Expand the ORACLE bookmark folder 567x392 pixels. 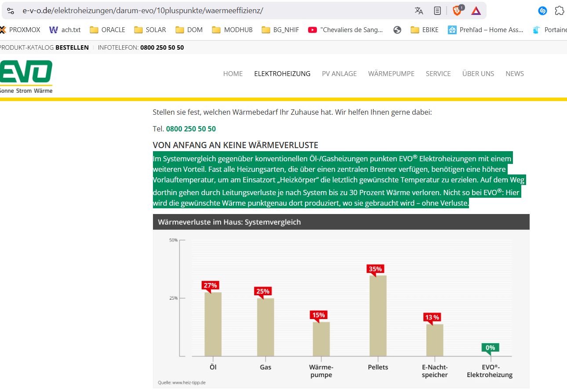point(107,30)
